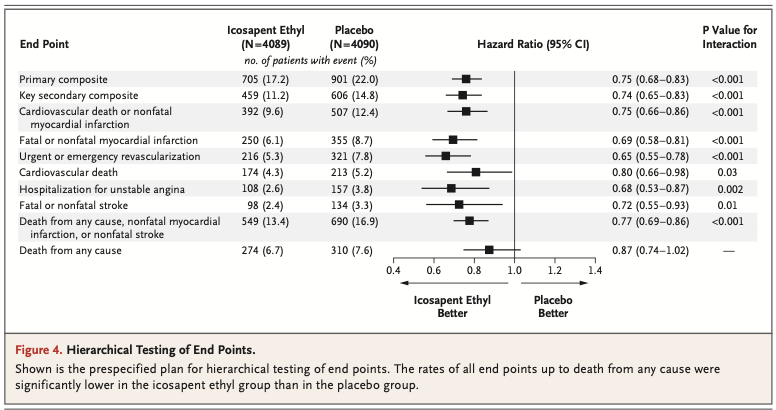Click the Primary composite row label
The width and height of the screenshot is (776, 410).
pyautogui.click(x=63, y=78)
